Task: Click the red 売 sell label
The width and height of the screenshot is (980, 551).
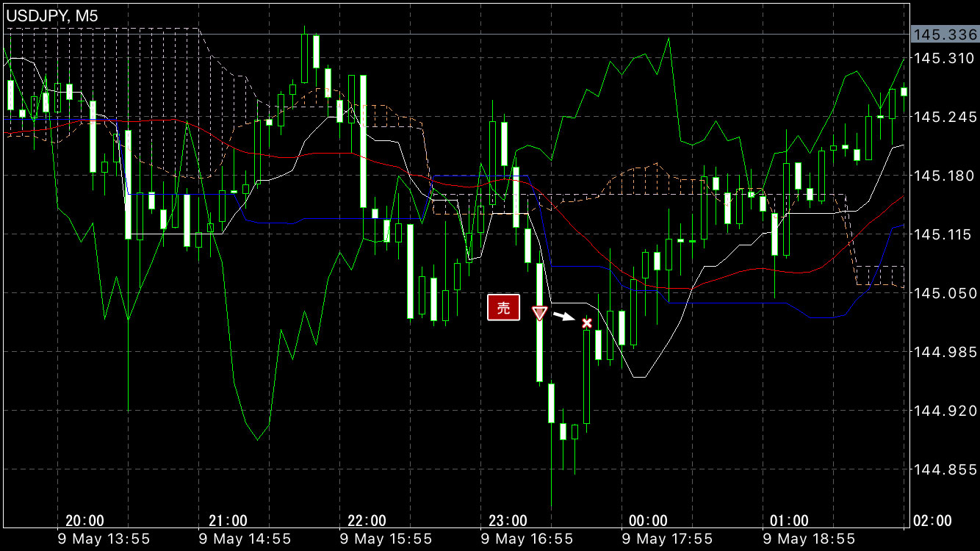Action: (503, 309)
